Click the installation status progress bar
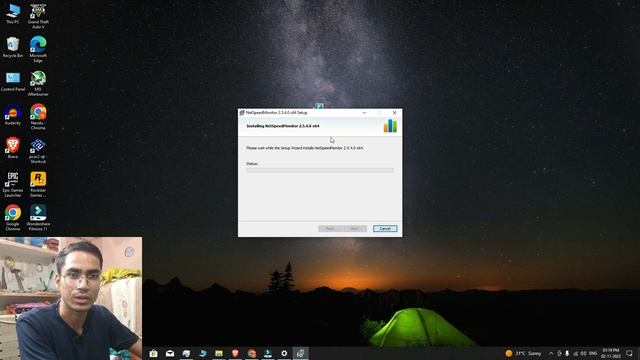 point(320,170)
